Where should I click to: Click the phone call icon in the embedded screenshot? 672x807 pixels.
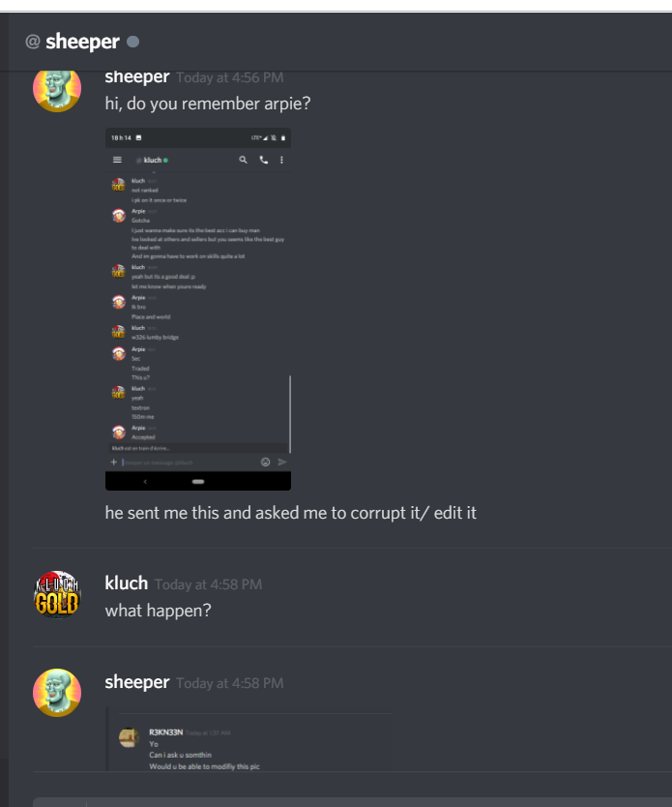(264, 160)
